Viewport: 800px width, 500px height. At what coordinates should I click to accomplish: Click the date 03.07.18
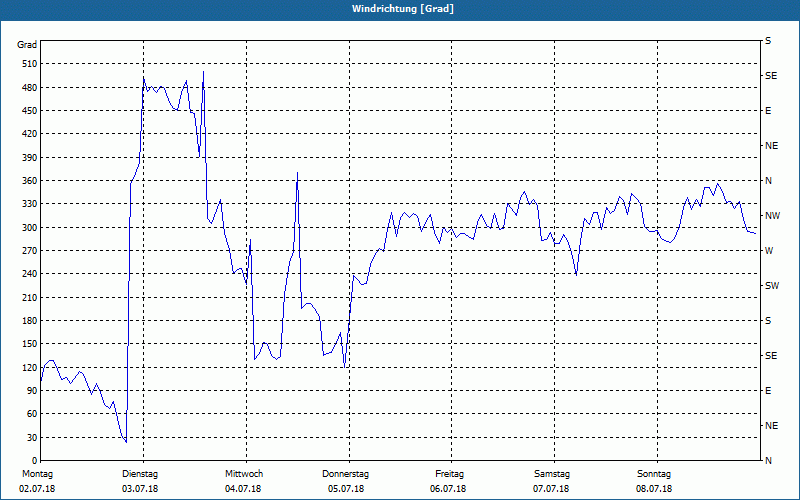tap(140, 489)
